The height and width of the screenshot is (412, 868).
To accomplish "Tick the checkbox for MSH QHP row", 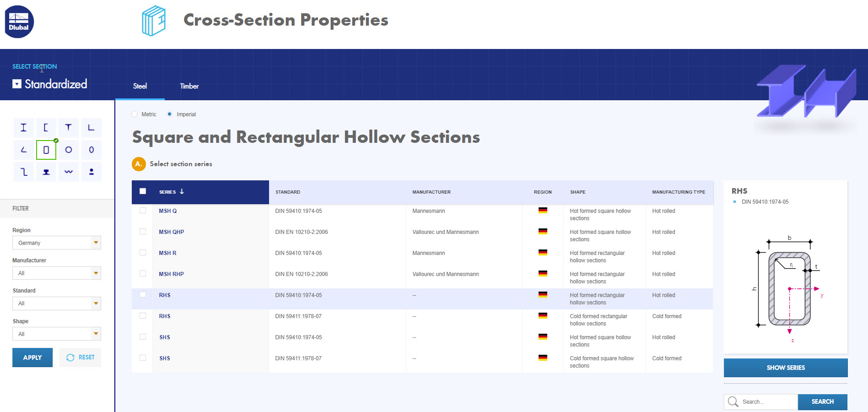I will 143,232.
